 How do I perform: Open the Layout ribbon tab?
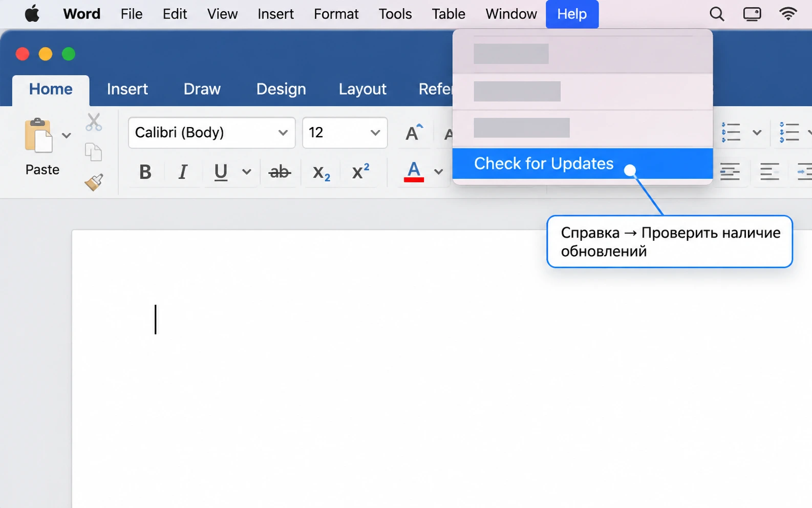[362, 89]
